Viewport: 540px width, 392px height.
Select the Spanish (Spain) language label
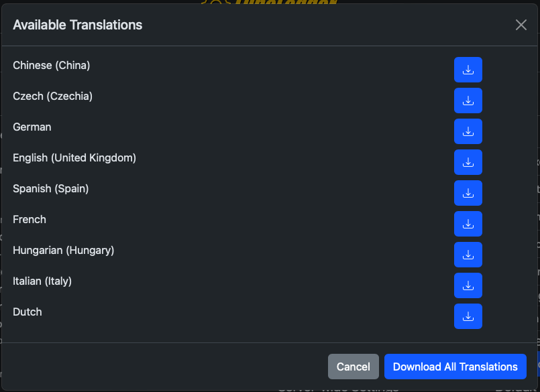pyautogui.click(x=51, y=189)
